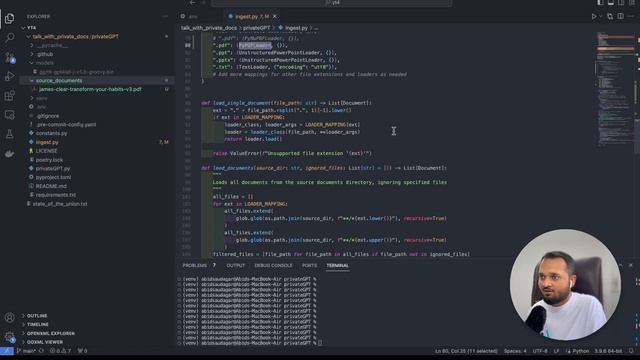Open the Run and Debug view
The image size is (640, 360).
coord(9,76)
